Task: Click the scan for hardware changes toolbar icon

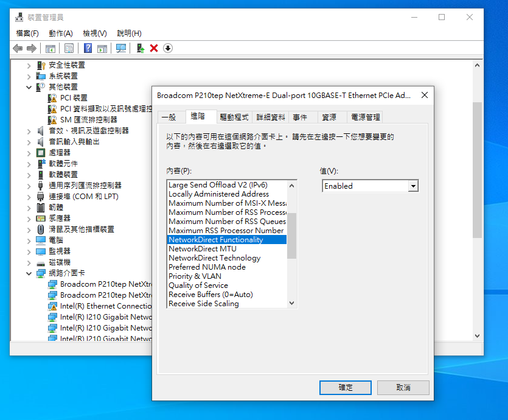Action: pyautogui.click(x=121, y=48)
